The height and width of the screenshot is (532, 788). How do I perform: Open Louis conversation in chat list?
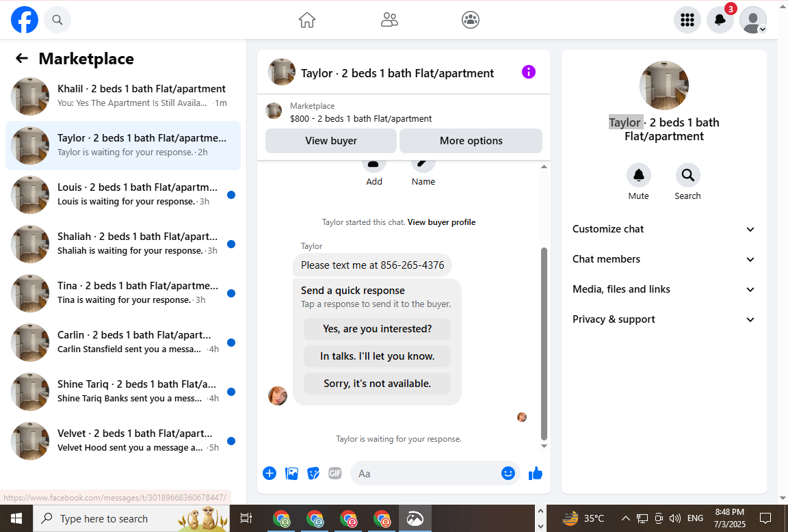pyautogui.click(x=123, y=195)
